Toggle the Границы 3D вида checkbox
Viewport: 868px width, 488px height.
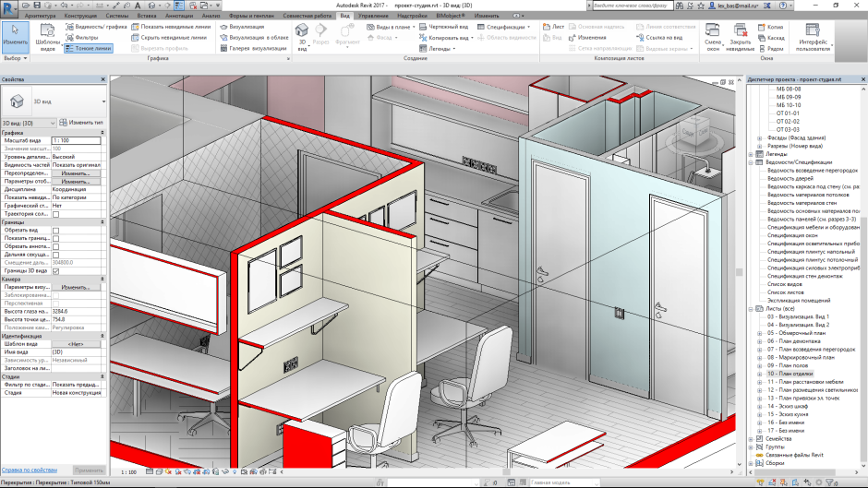[x=55, y=271]
